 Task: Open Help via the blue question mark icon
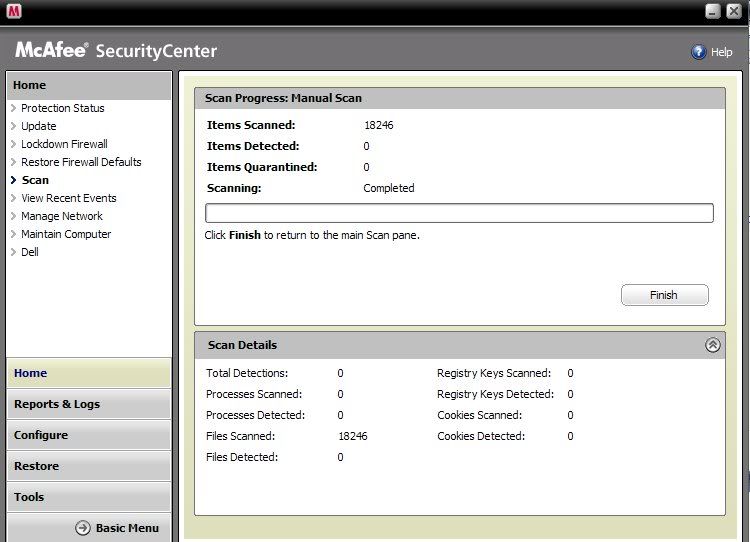(x=698, y=52)
